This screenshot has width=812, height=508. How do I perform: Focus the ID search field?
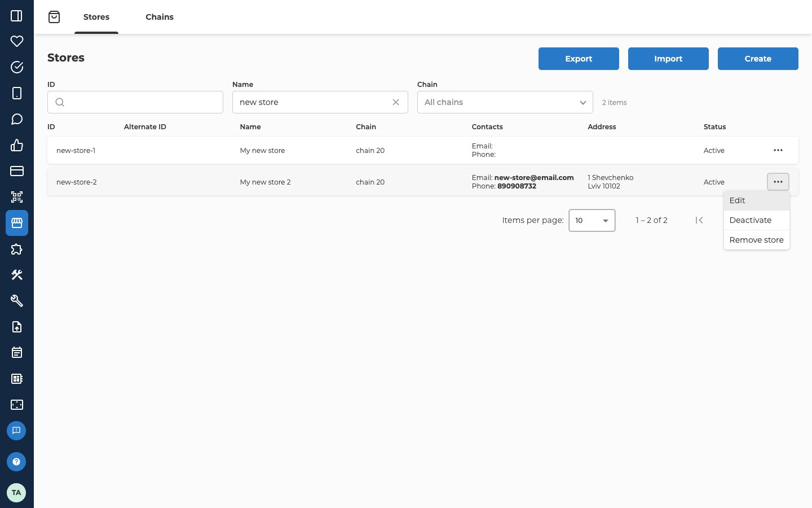[x=135, y=102]
